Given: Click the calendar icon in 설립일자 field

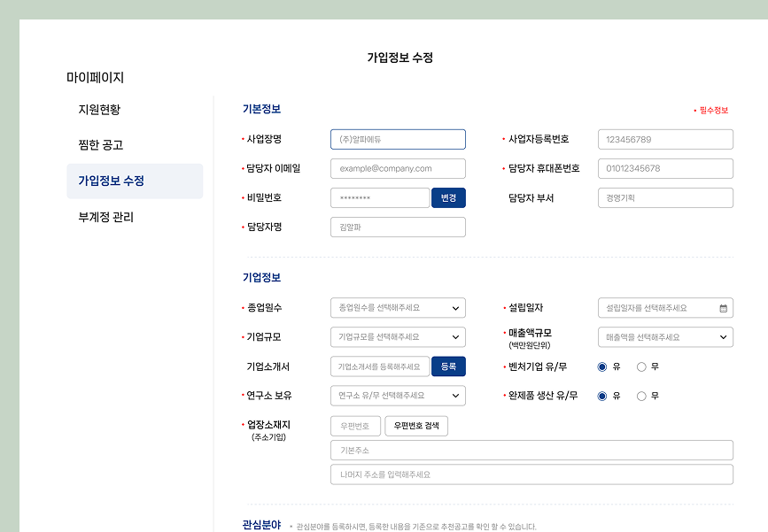Looking at the screenshot, I should coord(723,308).
